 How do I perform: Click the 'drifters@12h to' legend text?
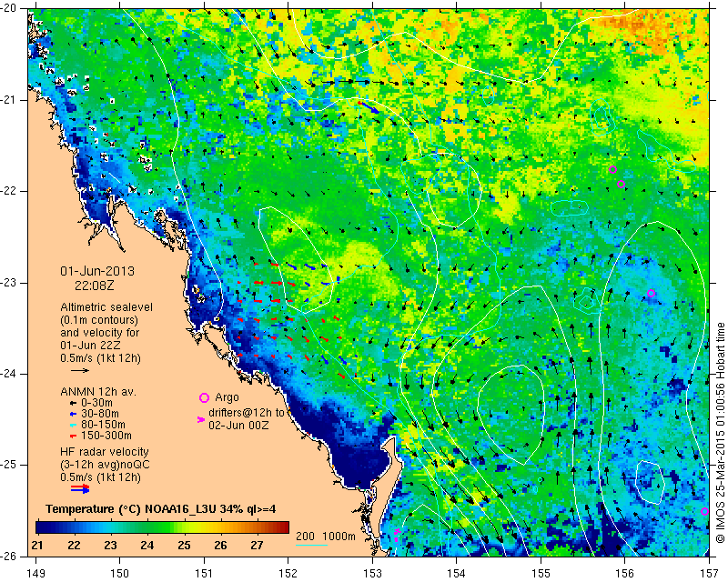[246, 413]
